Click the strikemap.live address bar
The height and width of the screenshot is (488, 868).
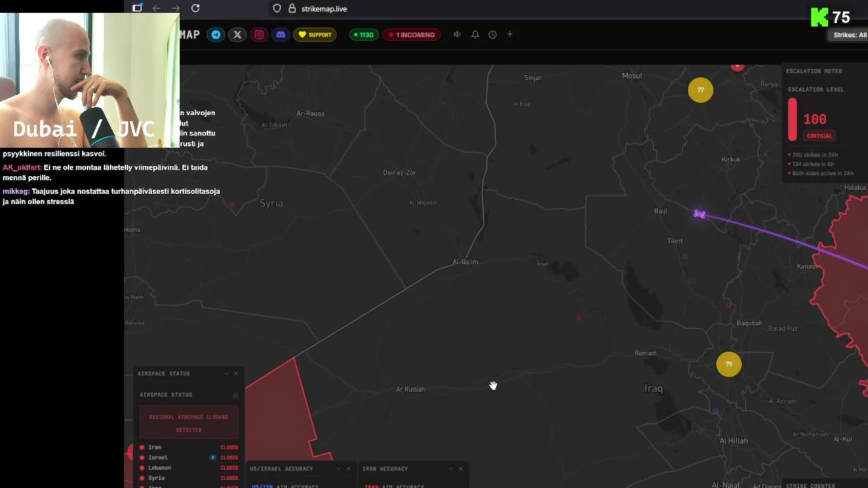click(x=324, y=9)
